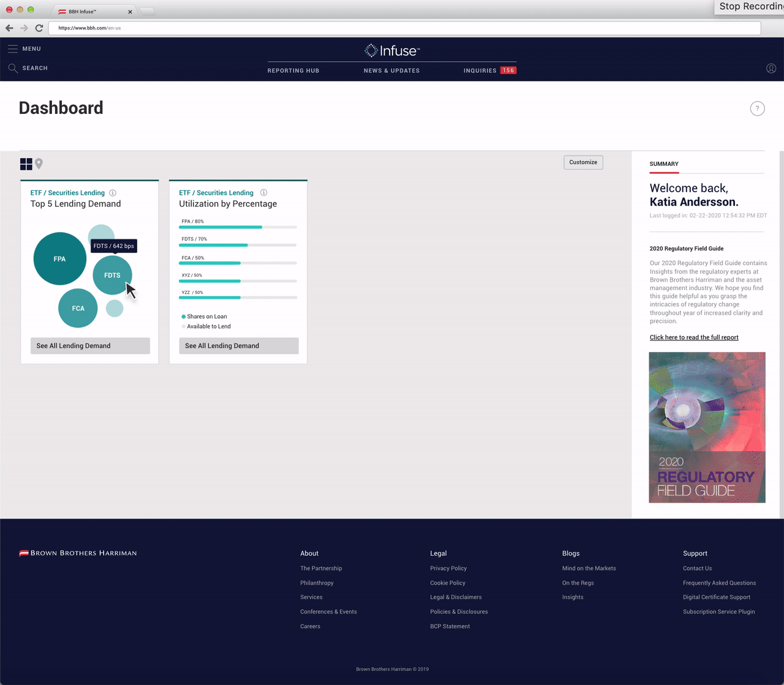Click See All Lending Demand under Top 5

pyautogui.click(x=90, y=346)
